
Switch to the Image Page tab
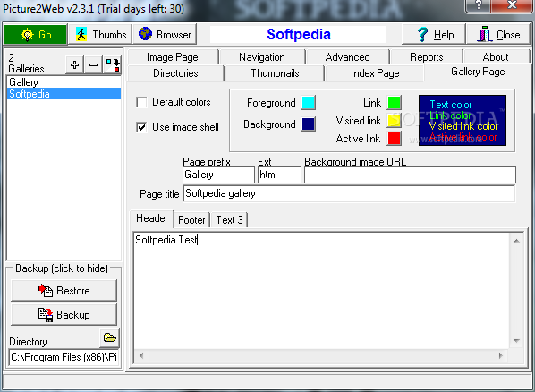(173, 57)
